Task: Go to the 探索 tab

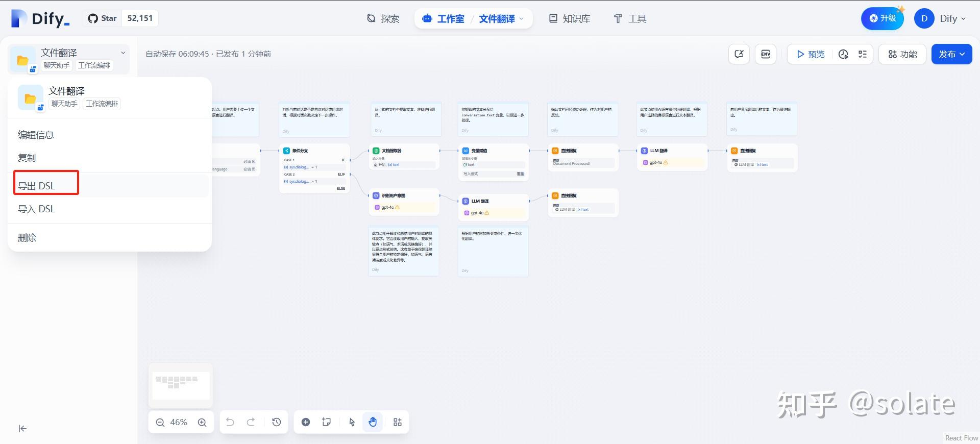Action: [383, 19]
